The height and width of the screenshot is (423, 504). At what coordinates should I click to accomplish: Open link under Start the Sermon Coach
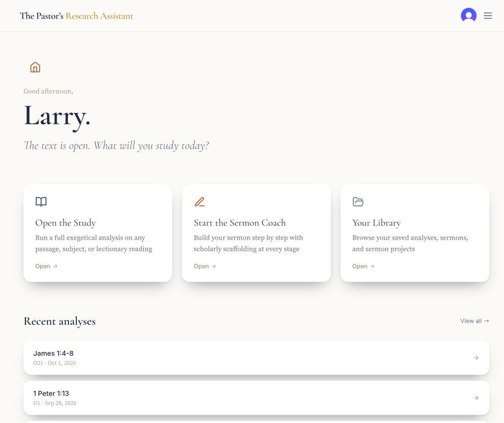[x=205, y=266]
